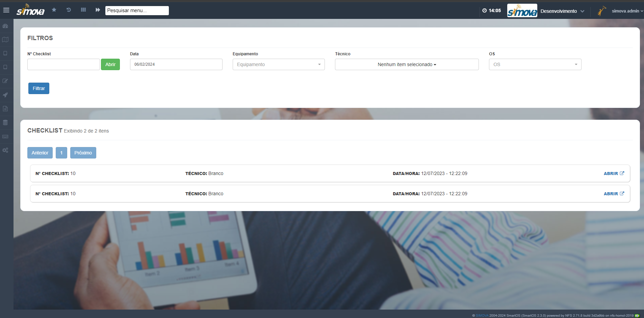Screen dimensions: 644x318
Task: Open the edit pencil sidebar icon
Action: click(x=5, y=81)
